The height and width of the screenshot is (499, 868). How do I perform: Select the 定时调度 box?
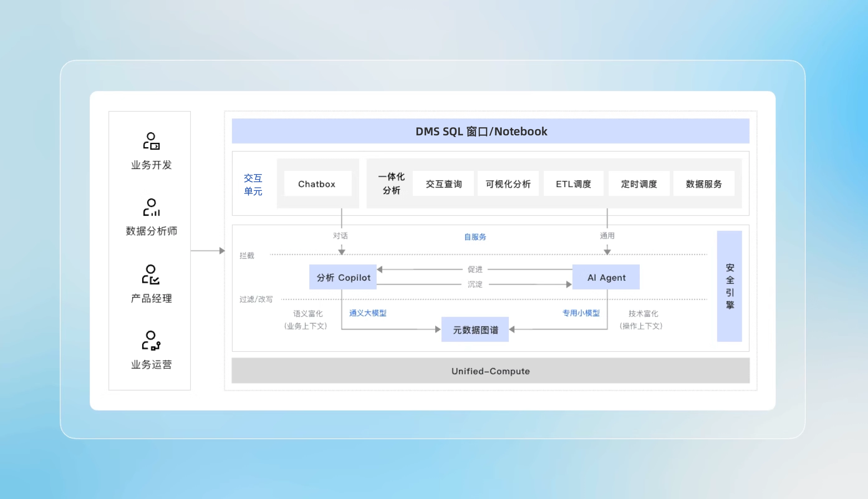pos(639,184)
